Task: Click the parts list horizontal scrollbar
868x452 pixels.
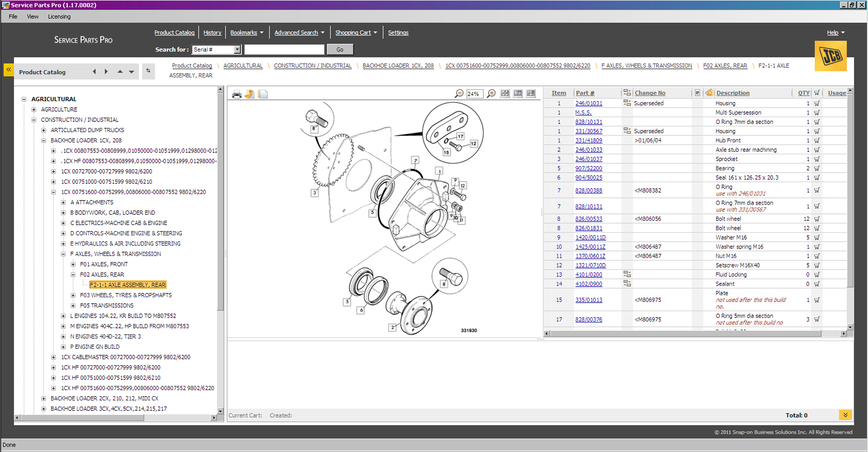Action: click(x=685, y=334)
